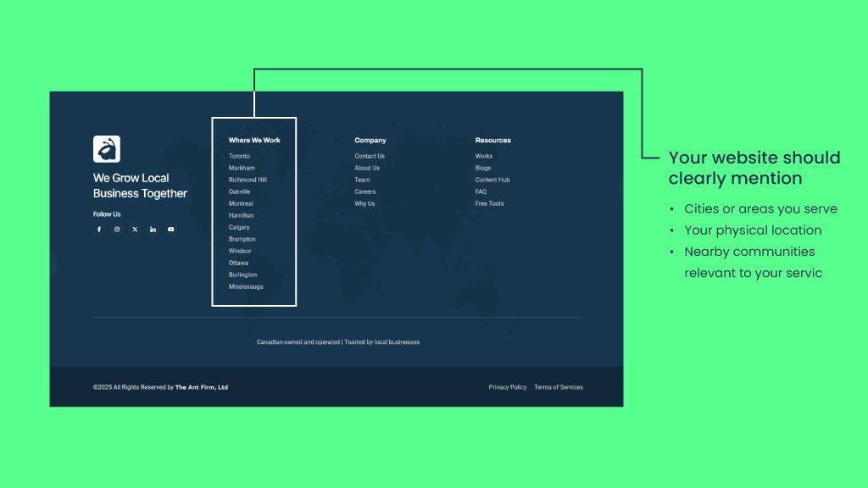Click the YouTube channel icon
Screen dimensions: 868x488
tap(170, 229)
